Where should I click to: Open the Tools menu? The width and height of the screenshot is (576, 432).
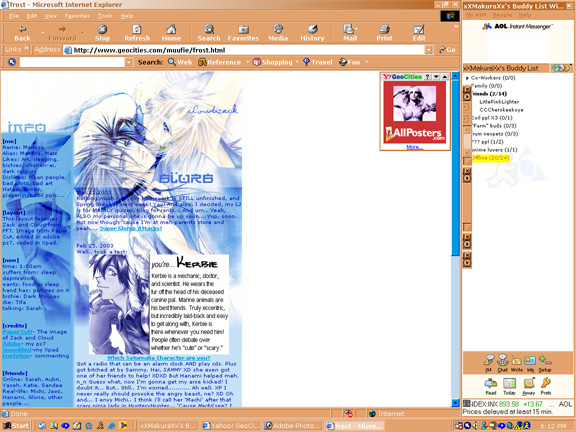click(x=105, y=16)
